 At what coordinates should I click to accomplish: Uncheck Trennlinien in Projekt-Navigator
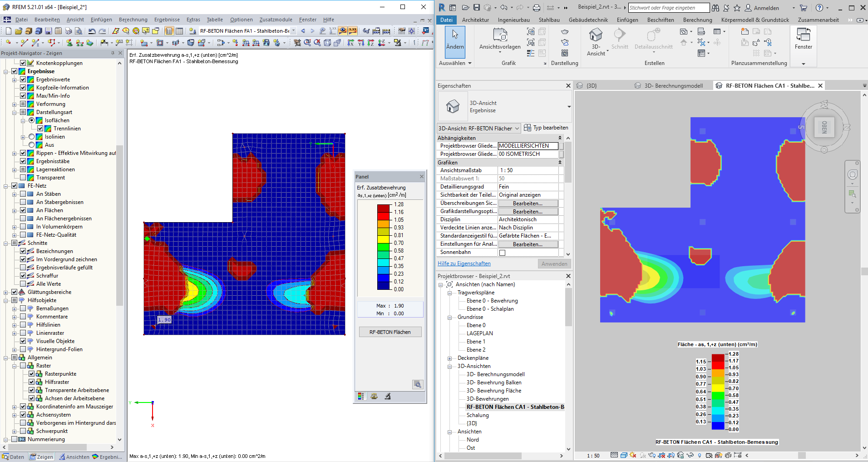tap(40, 128)
